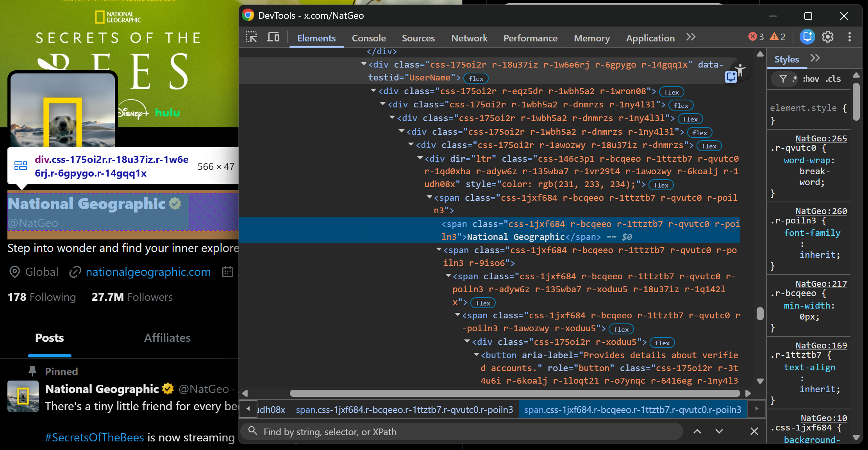Toggle flex badge on r-xoduu5 div

coord(662,343)
